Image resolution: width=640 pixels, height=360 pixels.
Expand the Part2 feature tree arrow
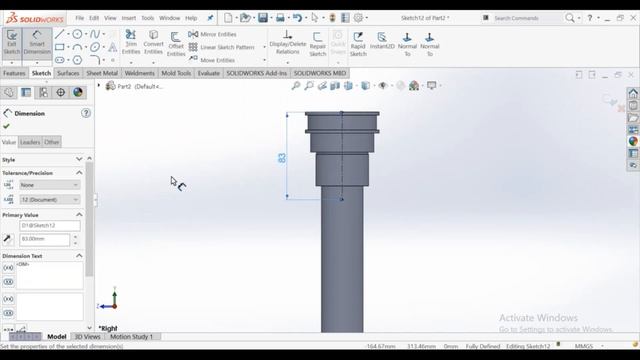[x=99, y=86]
